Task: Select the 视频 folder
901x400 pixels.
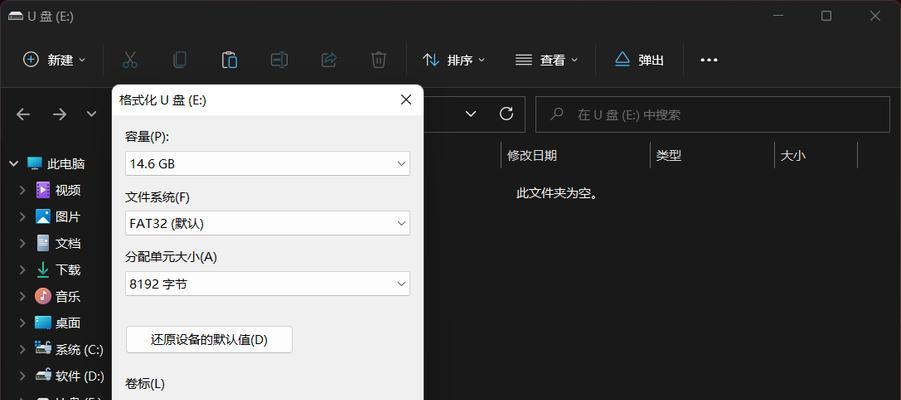Action: pos(57,190)
